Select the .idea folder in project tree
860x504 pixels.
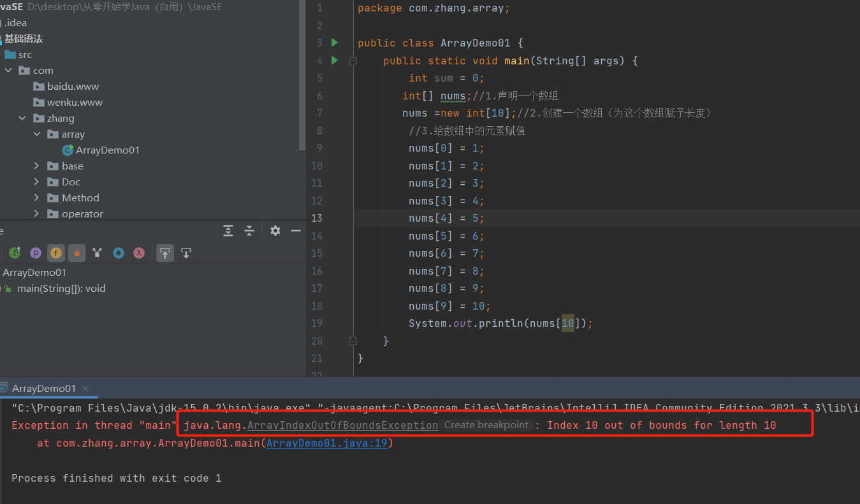(16, 23)
